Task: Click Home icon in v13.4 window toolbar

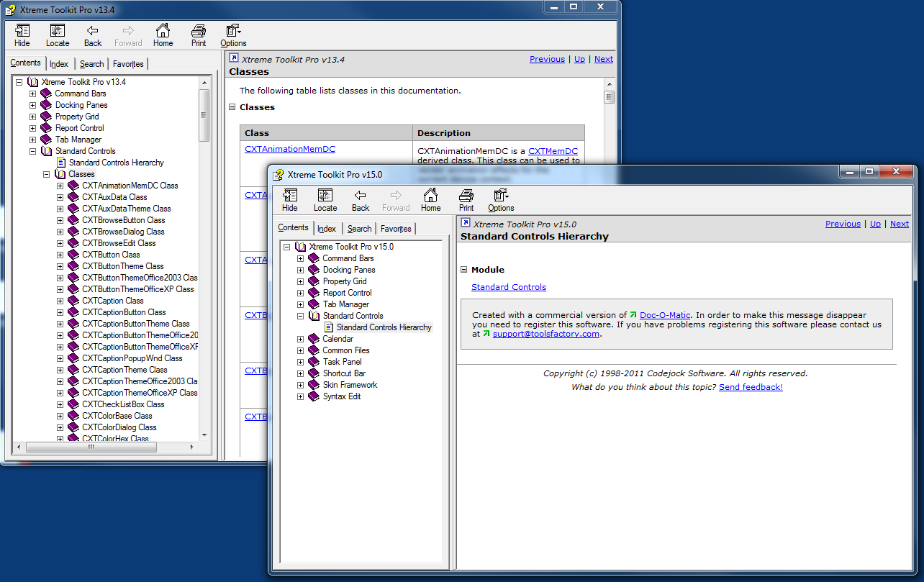Action: (163, 30)
